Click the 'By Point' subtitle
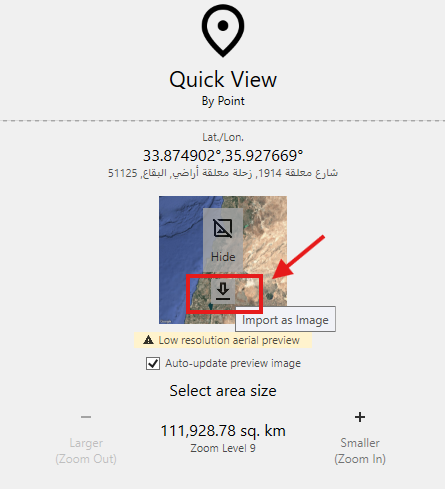 (x=223, y=101)
